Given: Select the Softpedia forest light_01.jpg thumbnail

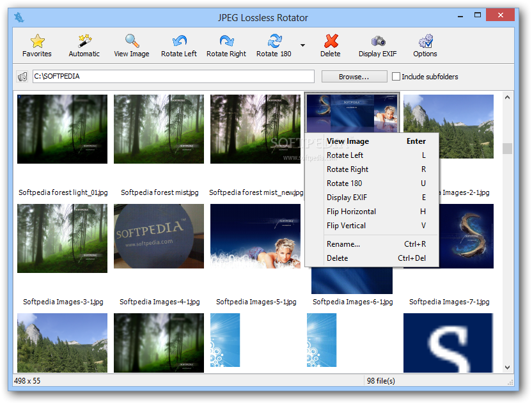Looking at the screenshot, I should click(x=63, y=129).
